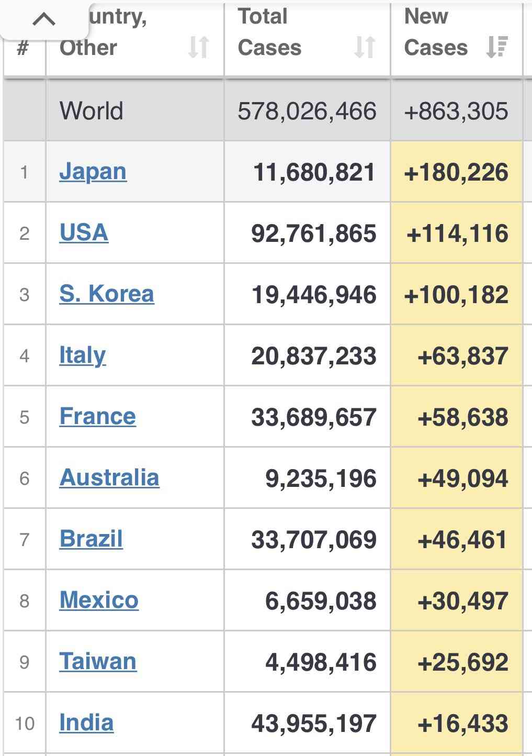
Task: Sort by Total Cases arrows icon
Action: click(365, 48)
